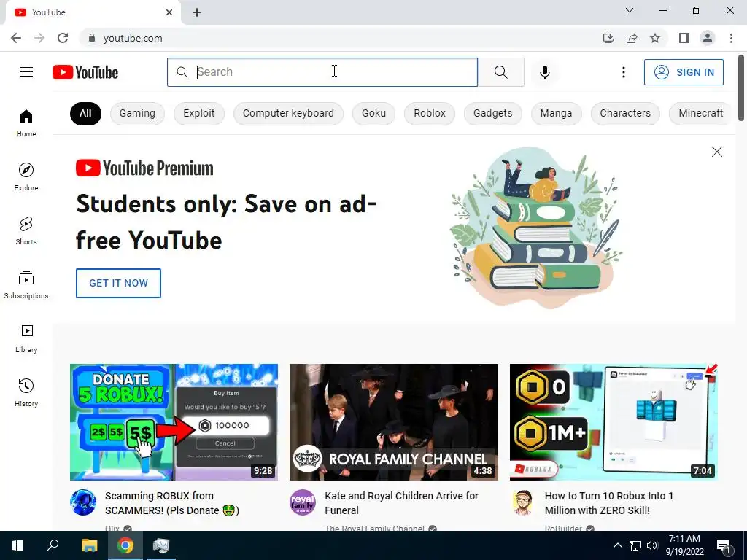Open Explore in sidebar
This screenshot has height=560, width=747.
[26, 176]
